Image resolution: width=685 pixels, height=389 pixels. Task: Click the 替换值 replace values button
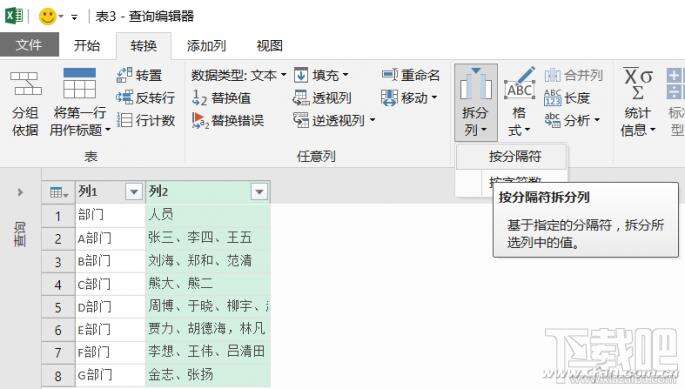222,97
